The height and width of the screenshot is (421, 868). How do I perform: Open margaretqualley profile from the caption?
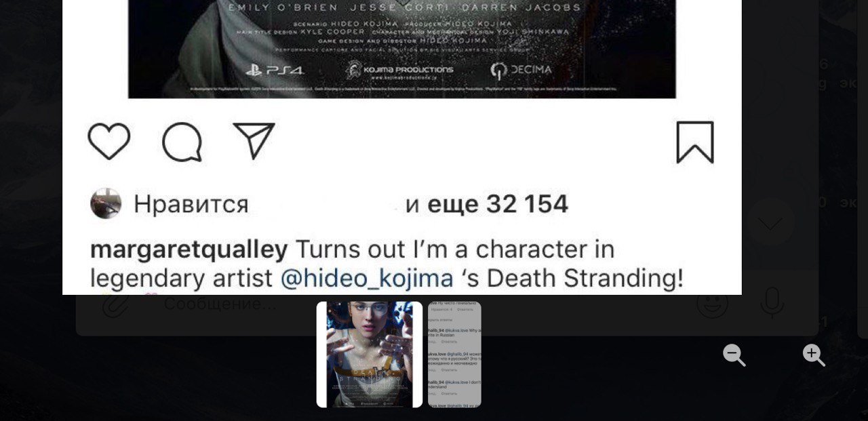[189, 250]
